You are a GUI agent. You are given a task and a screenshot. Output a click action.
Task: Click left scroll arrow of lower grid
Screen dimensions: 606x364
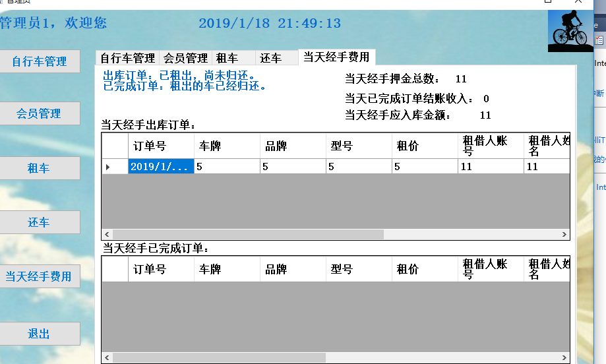107,357
